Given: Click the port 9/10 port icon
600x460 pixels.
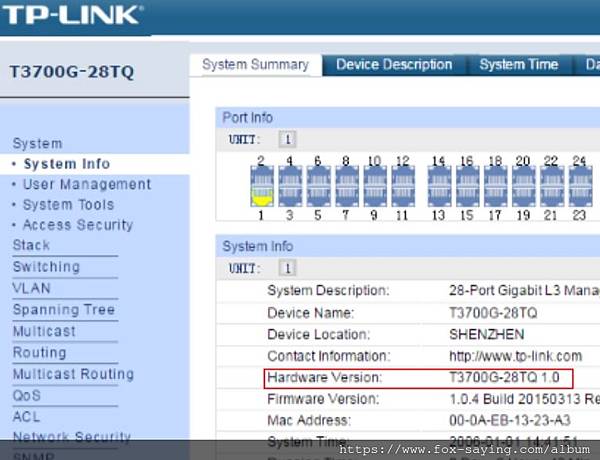Looking at the screenshot, I should point(375,186).
